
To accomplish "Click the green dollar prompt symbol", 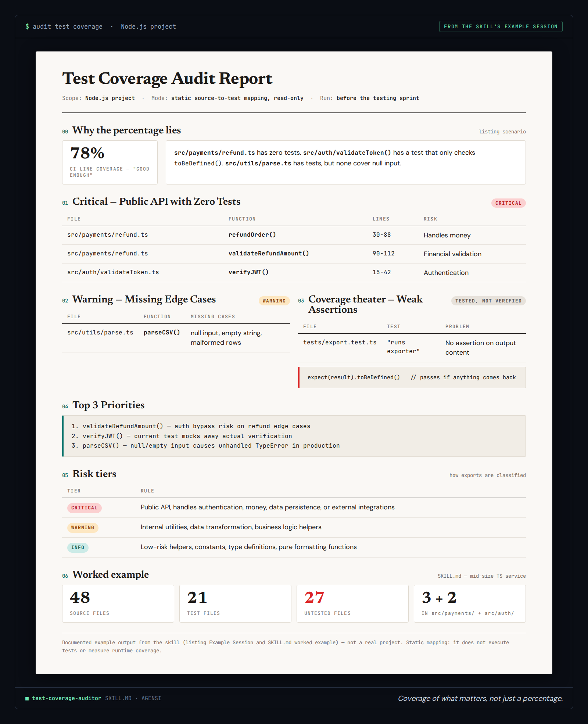I will 27,26.
